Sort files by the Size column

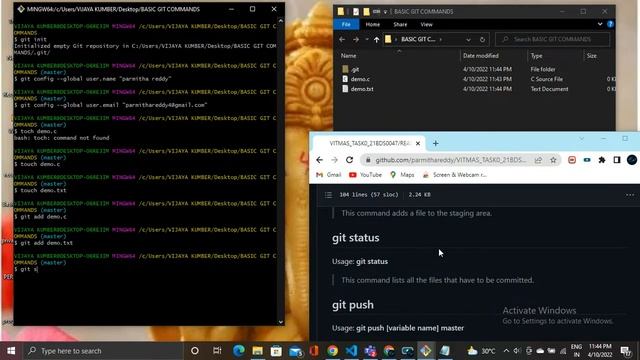coord(591,56)
